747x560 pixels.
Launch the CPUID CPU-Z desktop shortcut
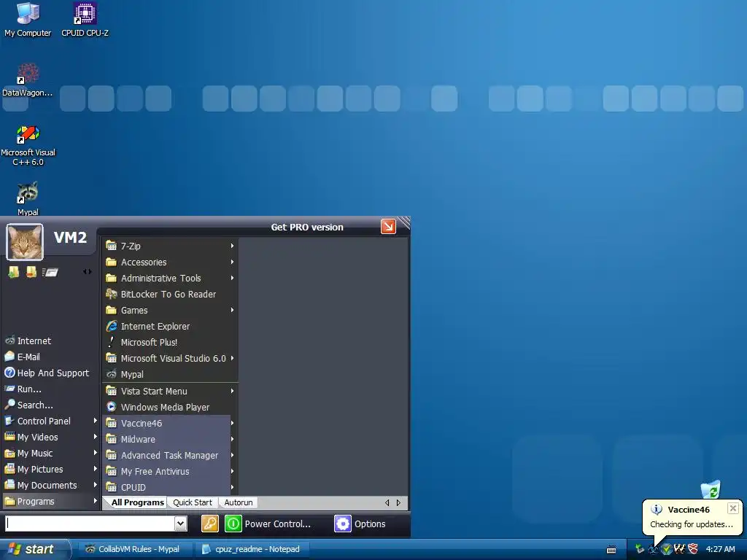[85, 20]
